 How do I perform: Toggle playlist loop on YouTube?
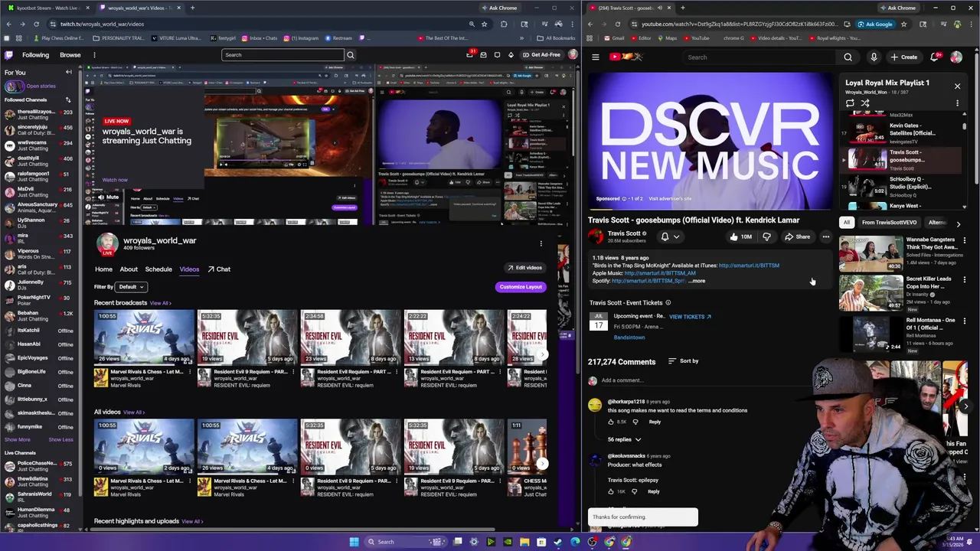pos(850,103)
